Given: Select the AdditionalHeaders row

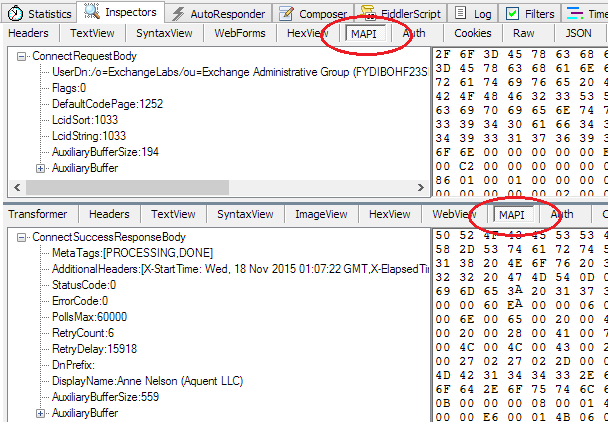Looking at the screenshot, I should click(x=240, y=269).
